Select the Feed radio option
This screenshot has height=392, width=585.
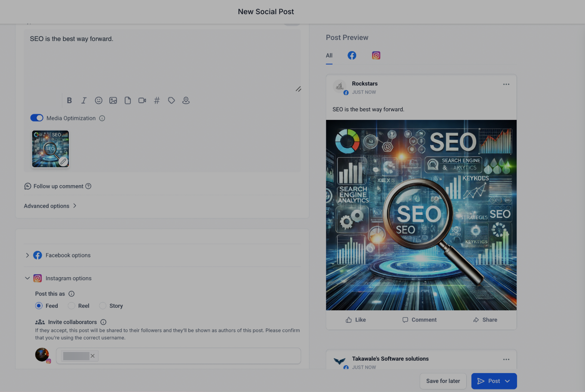coord(39,306)
